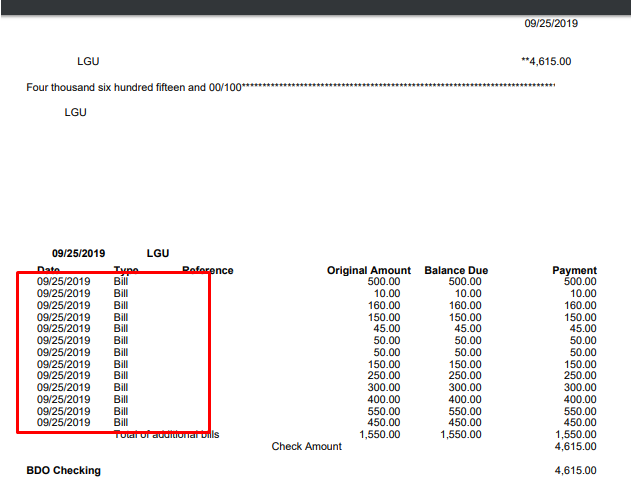Click the Bill type in the 300.00 row
632x501 pixels.
click(121, 387)
